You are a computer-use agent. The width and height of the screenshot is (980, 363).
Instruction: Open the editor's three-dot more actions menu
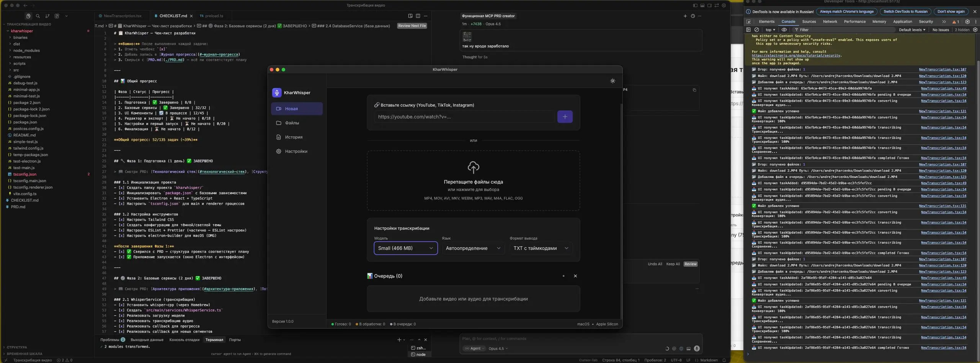[425, 16]
